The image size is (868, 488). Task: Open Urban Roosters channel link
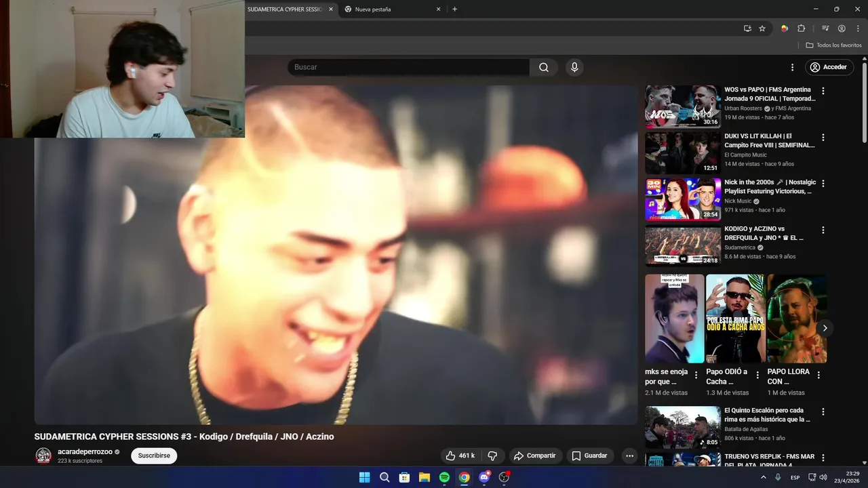(x=743, y=108)
